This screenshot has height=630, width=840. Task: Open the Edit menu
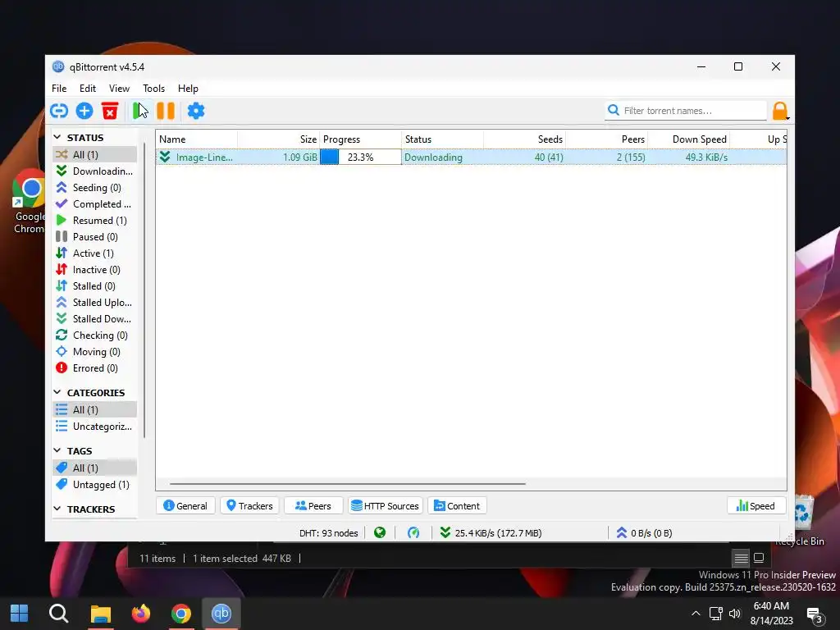pos(87,89)
